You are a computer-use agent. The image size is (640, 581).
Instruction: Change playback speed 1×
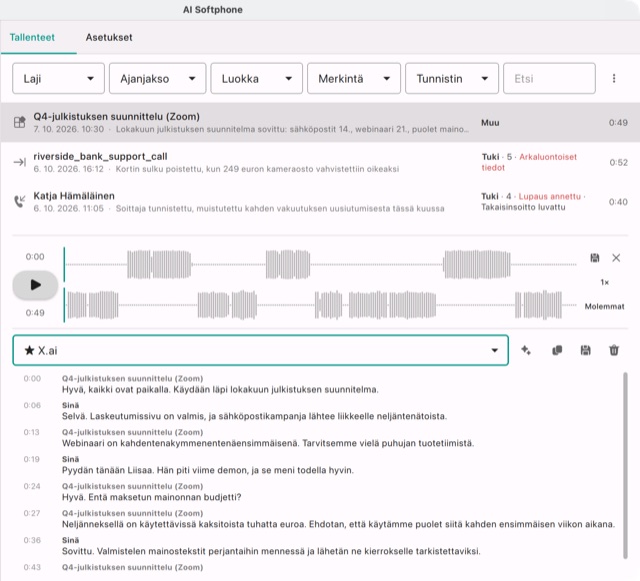pyautogui.click(x=604, y=282)
